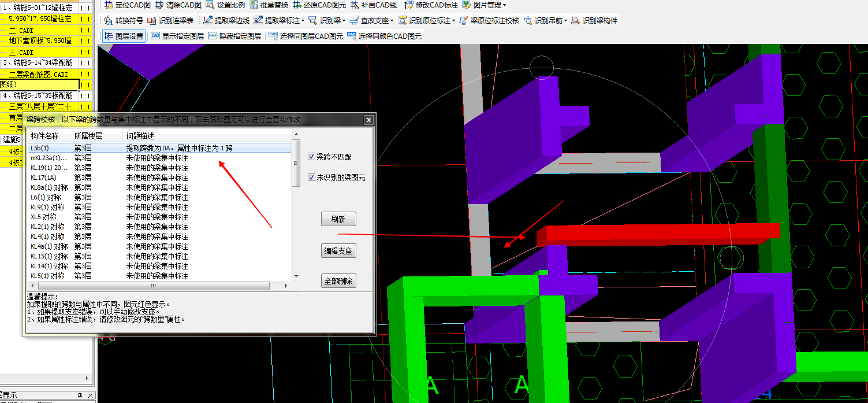868x403 pixels.
Task: Select the KL15(1) 对称 row
Action: pos(160,256)
